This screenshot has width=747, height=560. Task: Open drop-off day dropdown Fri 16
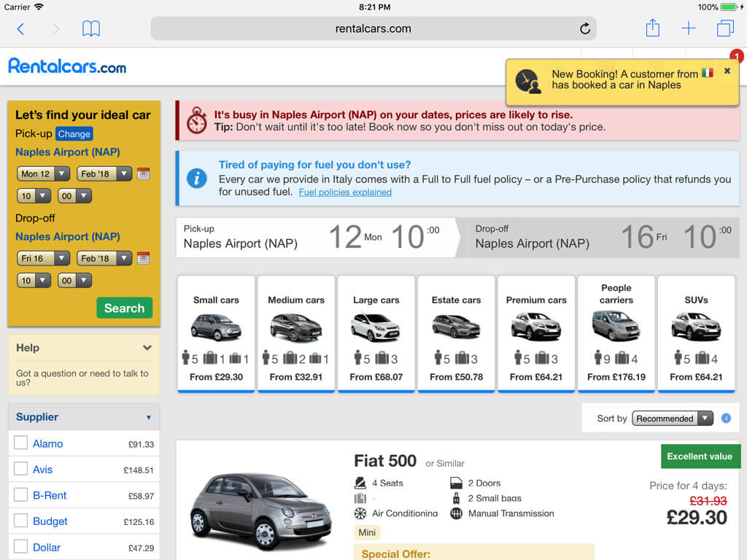pos(43,258)
